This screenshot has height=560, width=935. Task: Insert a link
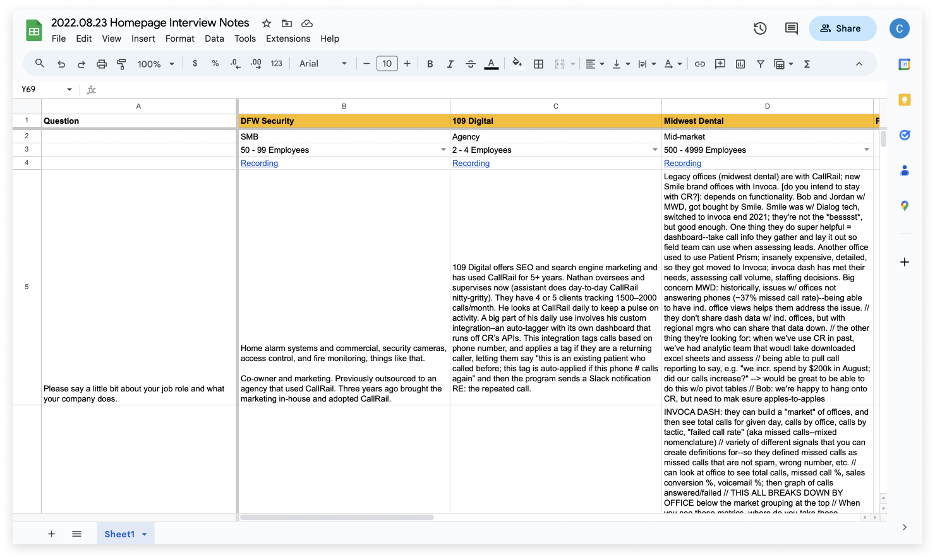pos(700,64)
